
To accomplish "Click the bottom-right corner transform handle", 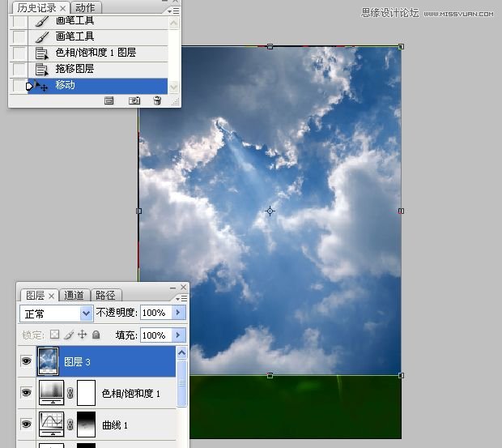I will coord(401,375).
